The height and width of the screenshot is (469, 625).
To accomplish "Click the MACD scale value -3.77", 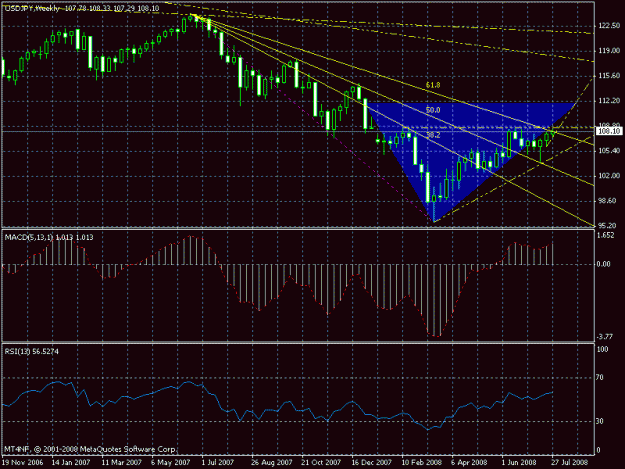I will tap(605, 337).
